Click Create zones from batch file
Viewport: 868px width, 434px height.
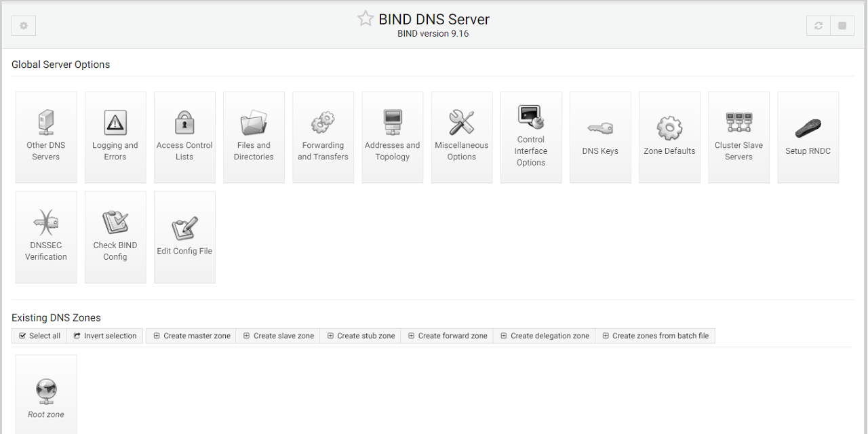655,336
